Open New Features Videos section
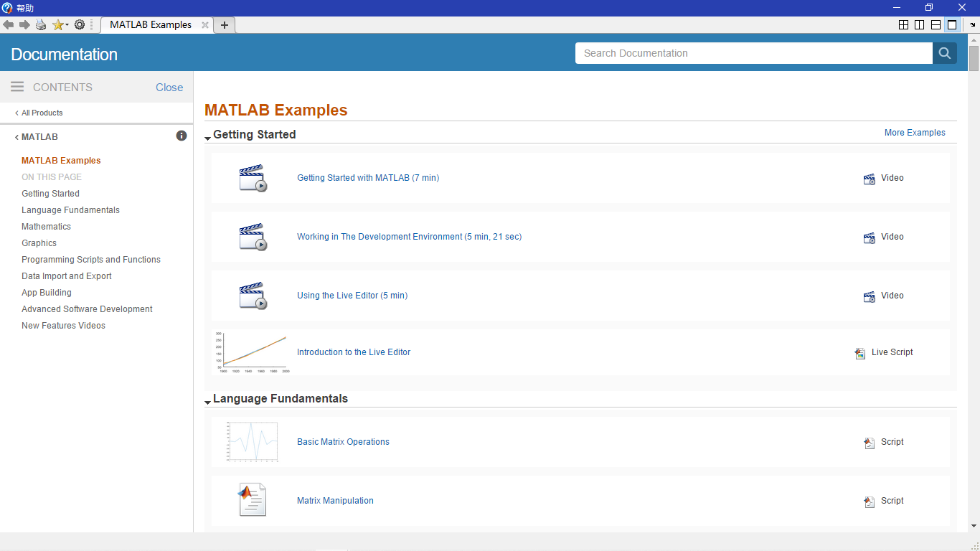This screenshot has width=980, height=551. [x=63, y=326]
